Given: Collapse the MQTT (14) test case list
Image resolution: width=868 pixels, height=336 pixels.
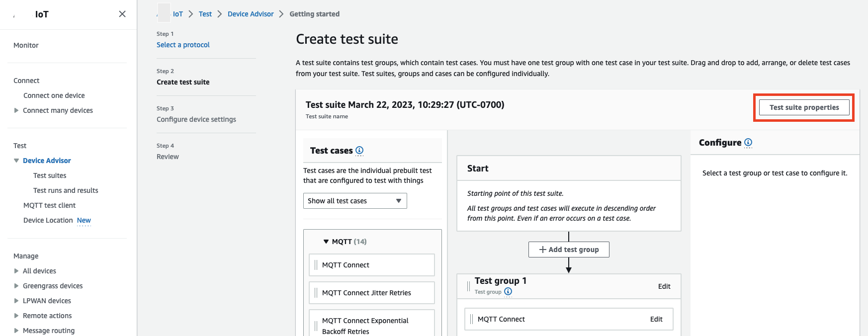Looking at the screenshot, I should [x=326, y=242].
